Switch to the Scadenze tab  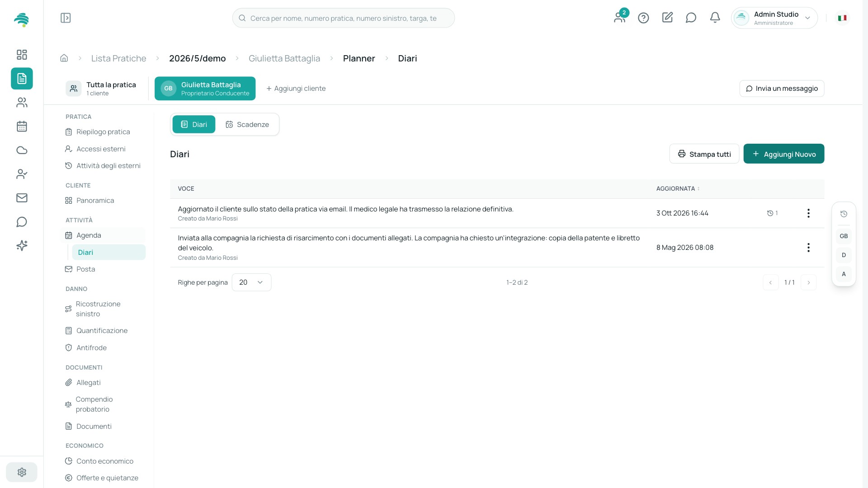(x=247, y=125)
